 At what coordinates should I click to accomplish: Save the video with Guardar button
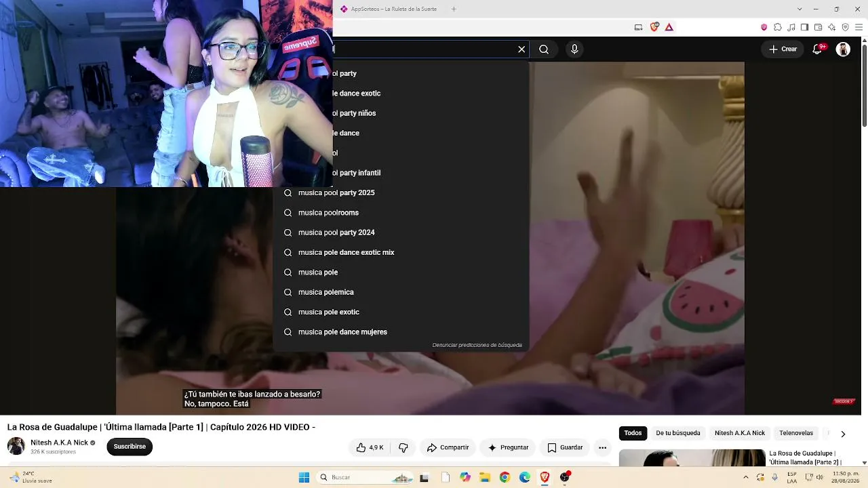click(x=565, y=447)
